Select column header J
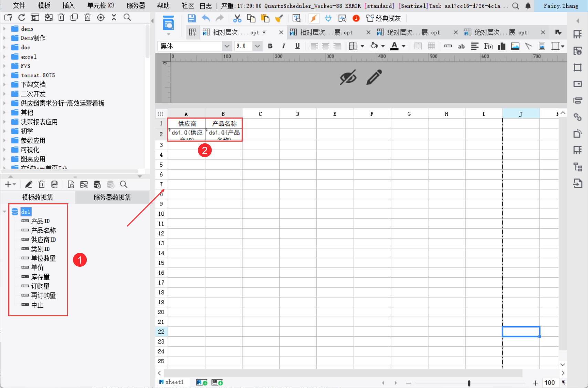This screenshot has width=588, height=388. [x=521, y=114]
